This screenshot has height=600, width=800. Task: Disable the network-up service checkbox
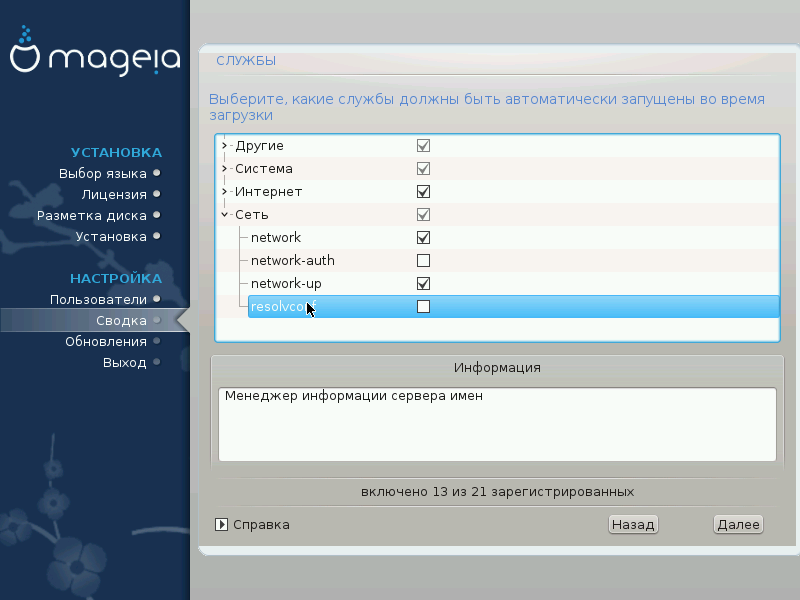[423, 284]
